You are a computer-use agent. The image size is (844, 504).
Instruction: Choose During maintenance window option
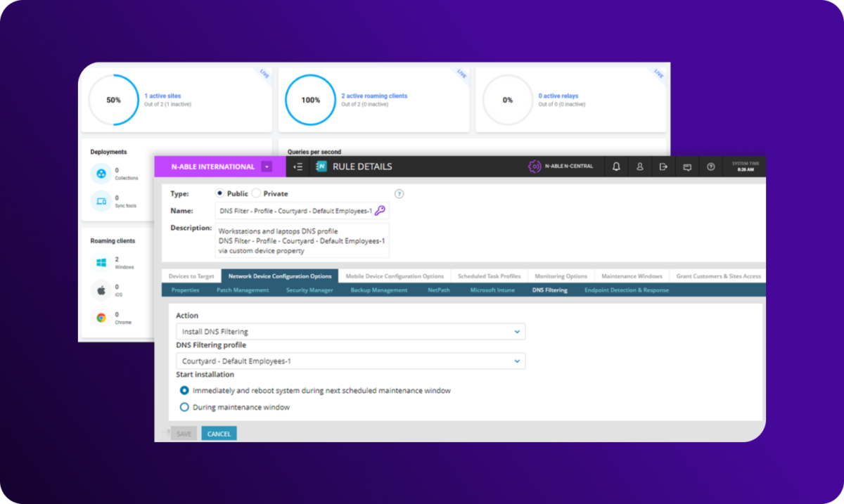[x=184, y=407]
